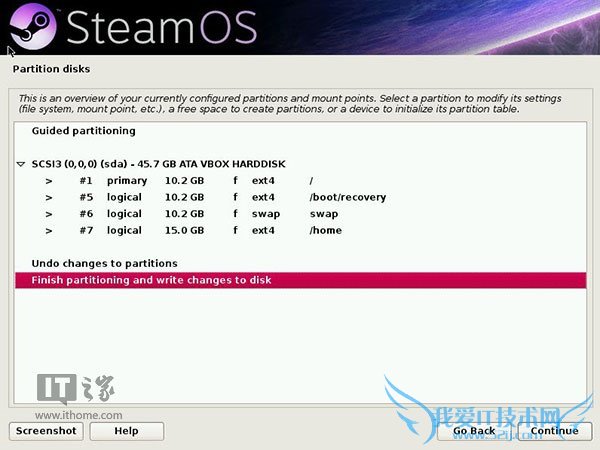The width and height of the screenshot is (600, 450).
Task: Select Finish partitioning and write changes to disk
Action: (x=300, y=280)
